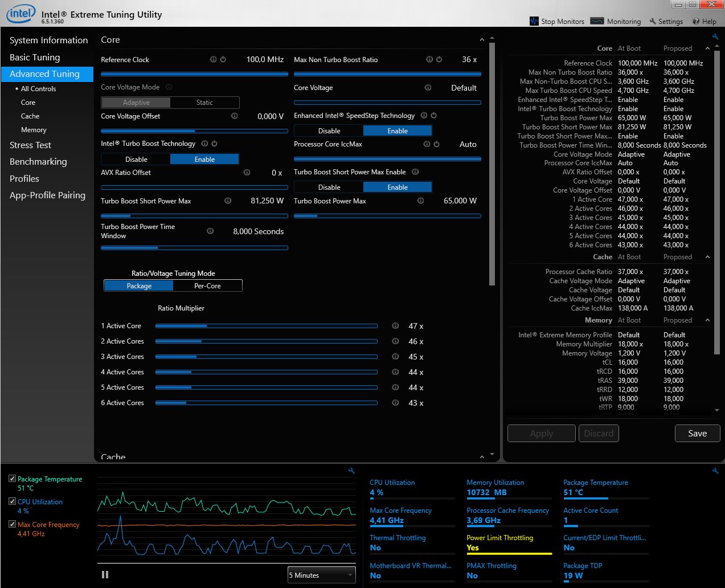725x588 pixels.
Task: Click info icon for Max Non Turbo Boost Ratio
Action: tap(429, 59)
